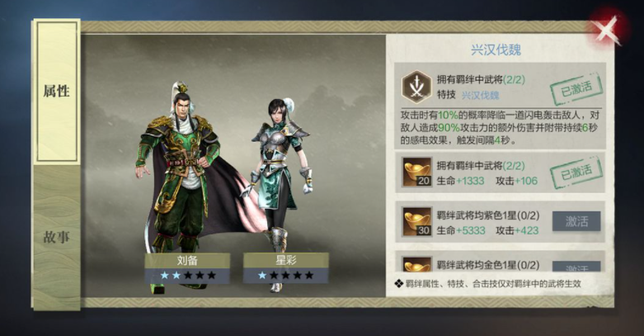644x336 pixels.
Task: Click the diamond bullet note at bottom
Action: [x=488, y=284]
